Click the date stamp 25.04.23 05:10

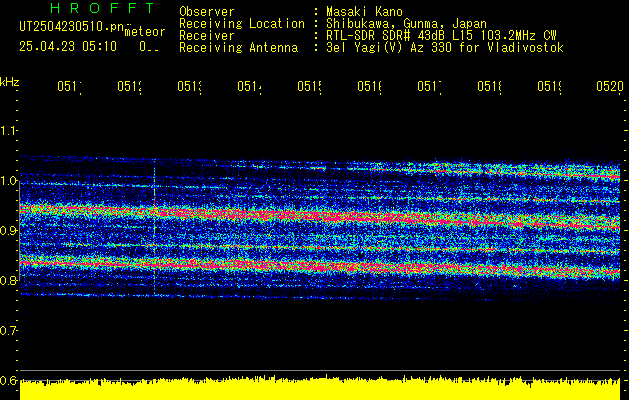[68, 47]
